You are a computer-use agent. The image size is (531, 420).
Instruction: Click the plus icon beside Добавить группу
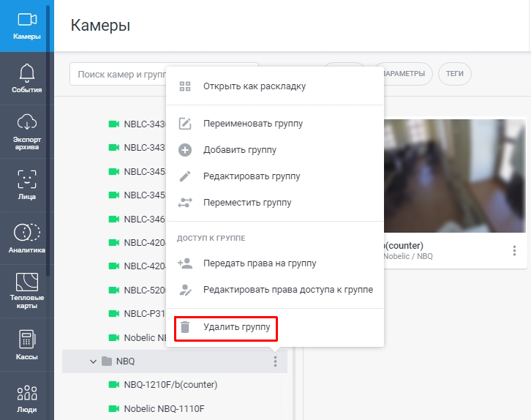pyautogui.click(x=185, y=150)
